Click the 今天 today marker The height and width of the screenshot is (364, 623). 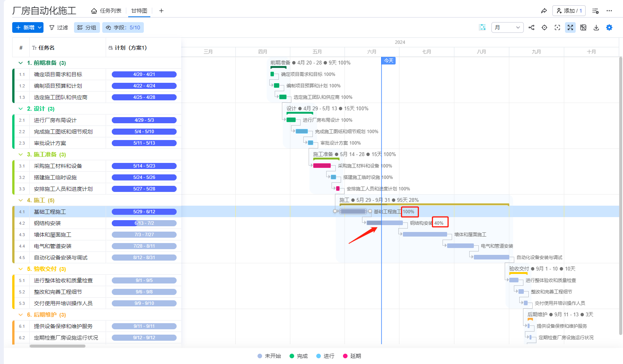coord(388,61)
